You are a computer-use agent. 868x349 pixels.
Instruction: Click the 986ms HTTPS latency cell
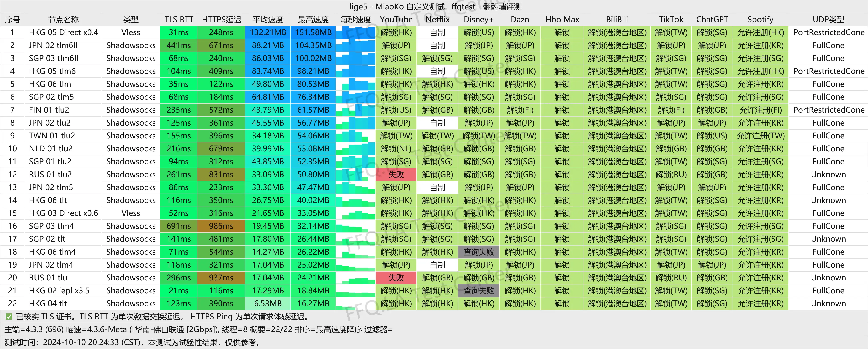221,226
